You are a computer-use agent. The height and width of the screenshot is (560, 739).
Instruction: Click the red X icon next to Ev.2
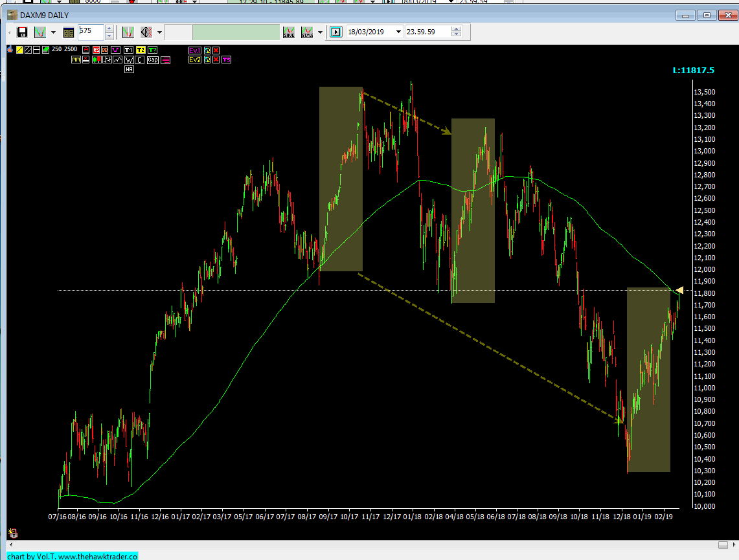(x=216, y=60)
